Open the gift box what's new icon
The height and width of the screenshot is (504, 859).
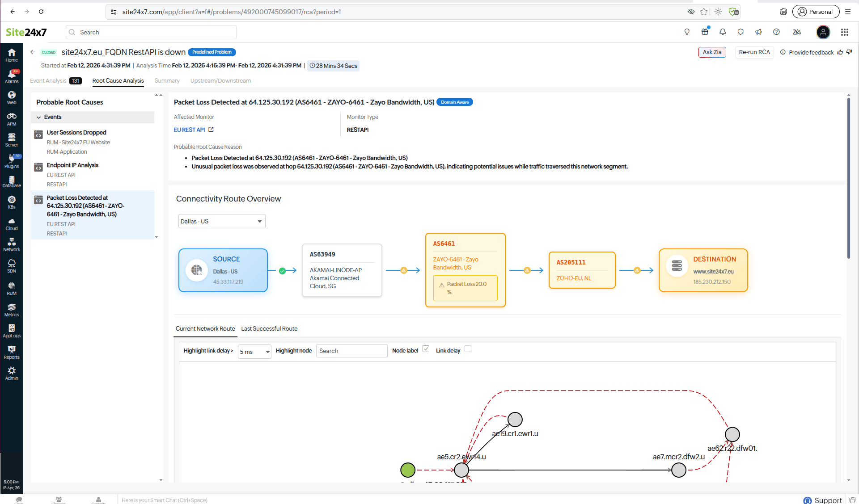(705, 32)
